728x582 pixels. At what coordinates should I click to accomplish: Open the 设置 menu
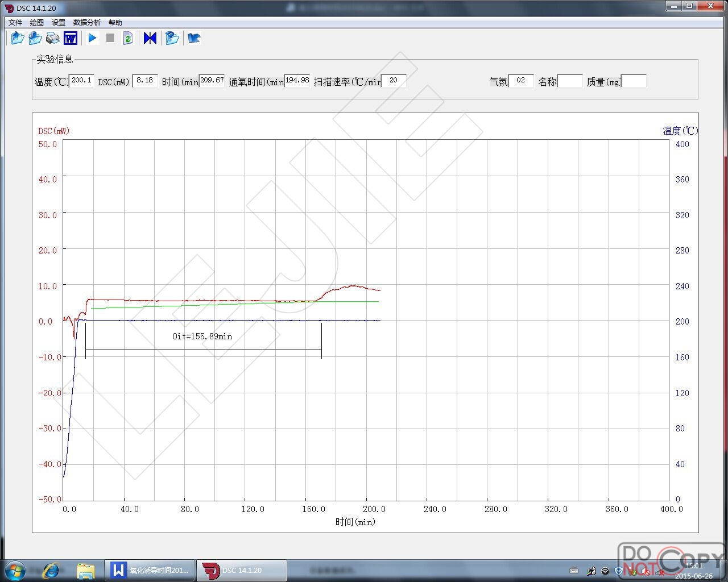[x=59, y=23]
